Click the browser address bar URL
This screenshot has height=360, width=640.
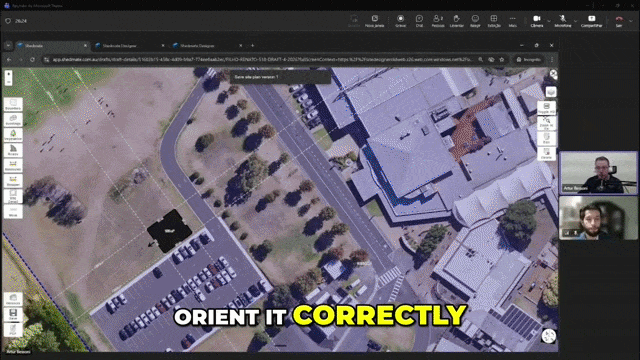pyautogui.click(x=262, y=60)
